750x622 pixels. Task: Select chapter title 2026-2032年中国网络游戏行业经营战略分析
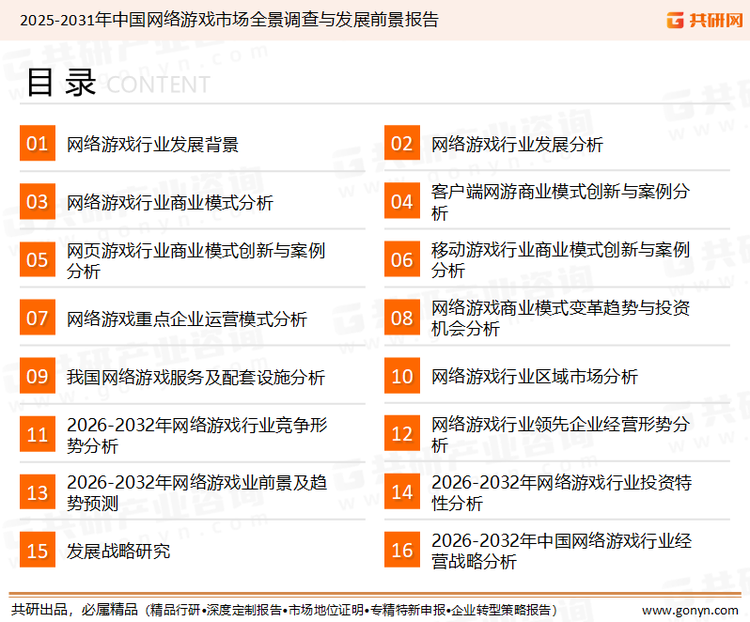tap(562, 551)
